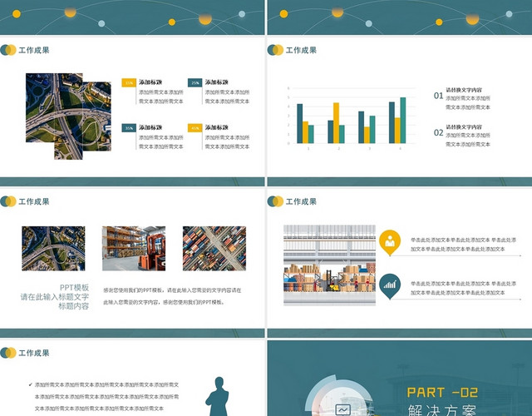Click the '请在此输入标题文字' text line

tap(55, 297)
